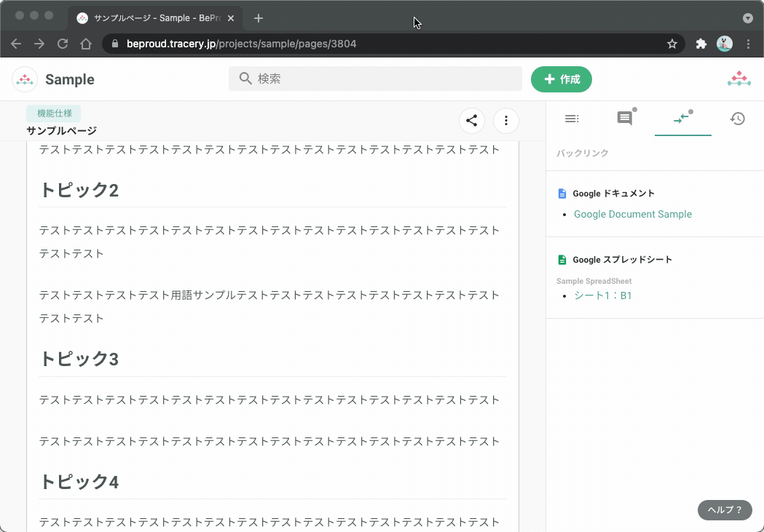Click the Sample workspace logo icon
The height and width of the screenshot is (532, 764).
coord(24,79)
